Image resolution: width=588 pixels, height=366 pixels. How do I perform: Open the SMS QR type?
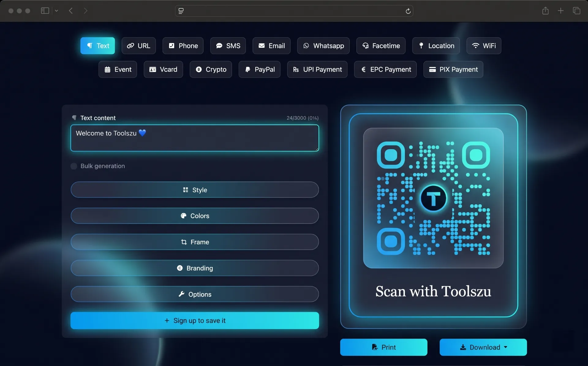coord(228,46)
